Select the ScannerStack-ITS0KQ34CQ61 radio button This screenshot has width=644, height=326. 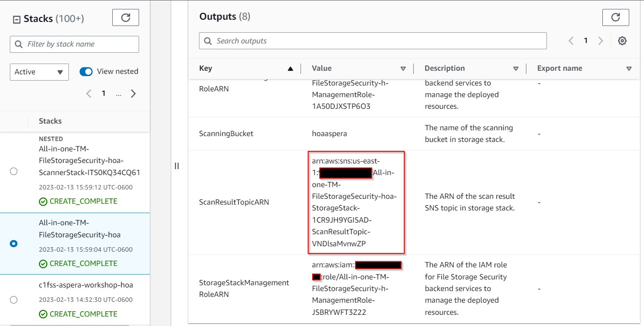pyautogui.click(x=13, y=172)
